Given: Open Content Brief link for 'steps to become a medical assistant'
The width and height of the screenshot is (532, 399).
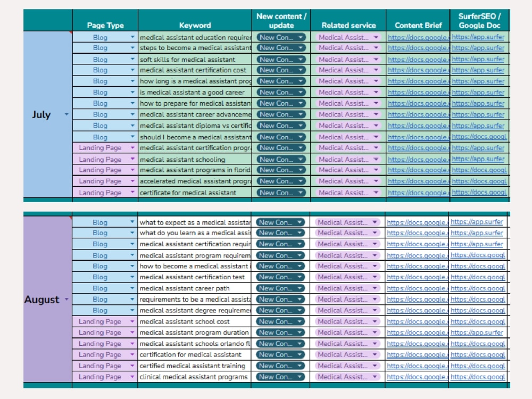Looking at the screenshot, I should tap(418, 48).
